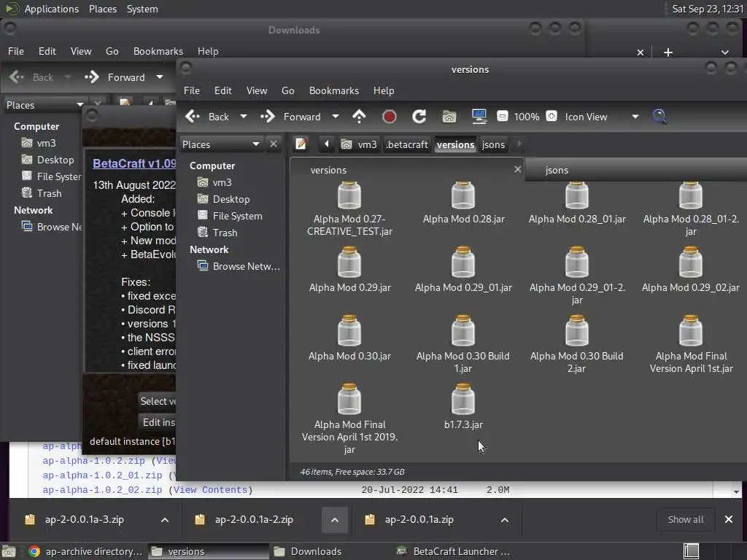Open Forward history dropdown in versions window
Viewport: 747px width, 560px height.
[x=335, y=117]
